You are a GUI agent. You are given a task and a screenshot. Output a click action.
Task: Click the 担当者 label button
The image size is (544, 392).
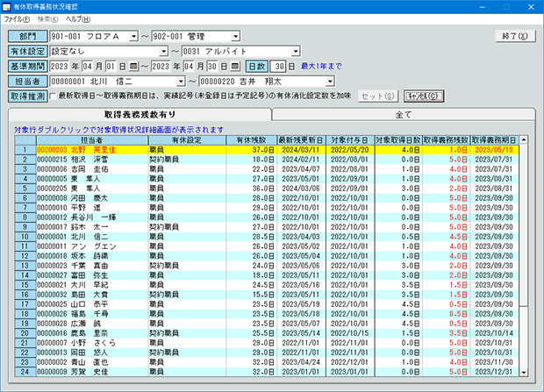pos(28,82)
